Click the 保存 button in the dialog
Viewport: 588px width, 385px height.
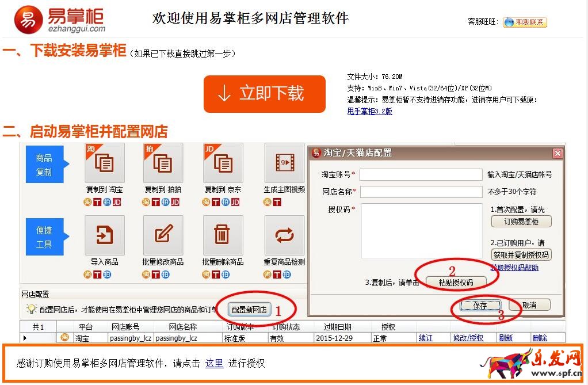(x=480, y=306)
